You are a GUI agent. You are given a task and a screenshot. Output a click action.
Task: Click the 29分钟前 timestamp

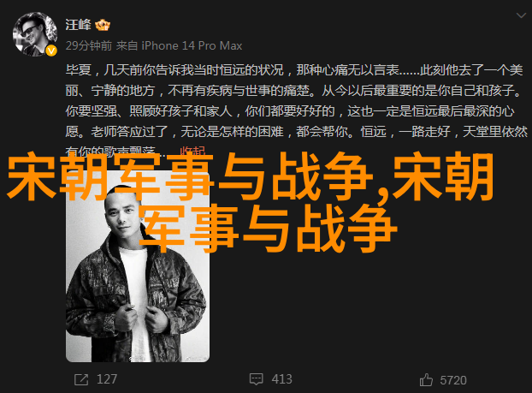pos(89,45)
